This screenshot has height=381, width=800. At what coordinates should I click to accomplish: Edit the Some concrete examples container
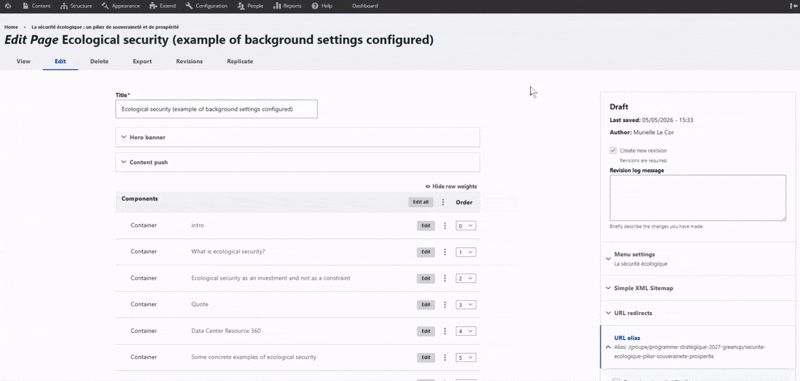426,358
